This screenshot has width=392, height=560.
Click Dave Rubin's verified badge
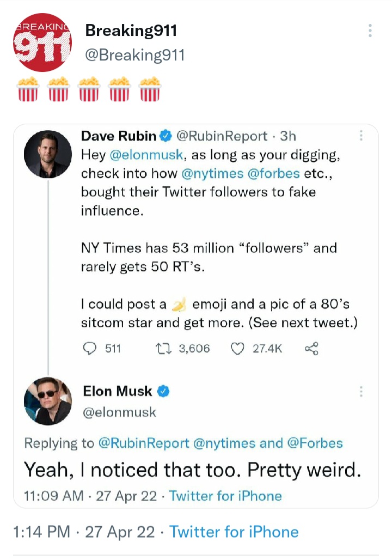tap(166, 136)
